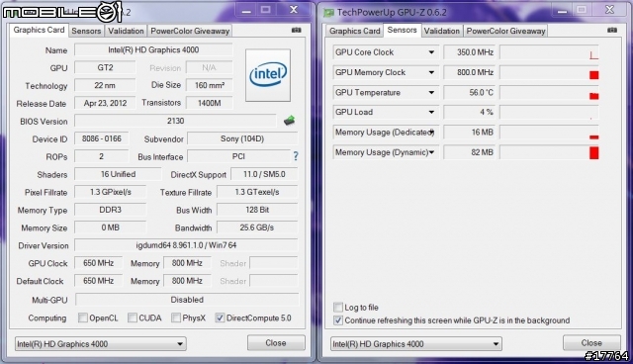
Task: Uncheck the DirectCompute 5.0 checkbox
Action: coord(220,318)
